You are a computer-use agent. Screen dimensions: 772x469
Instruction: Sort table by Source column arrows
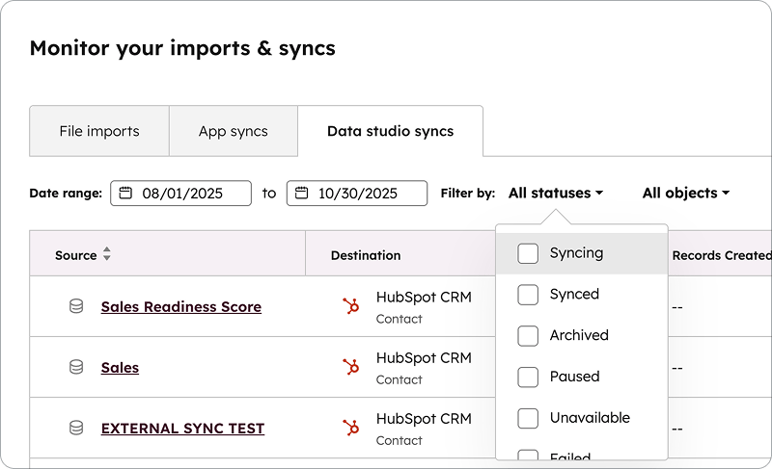(x=107, y=254)
